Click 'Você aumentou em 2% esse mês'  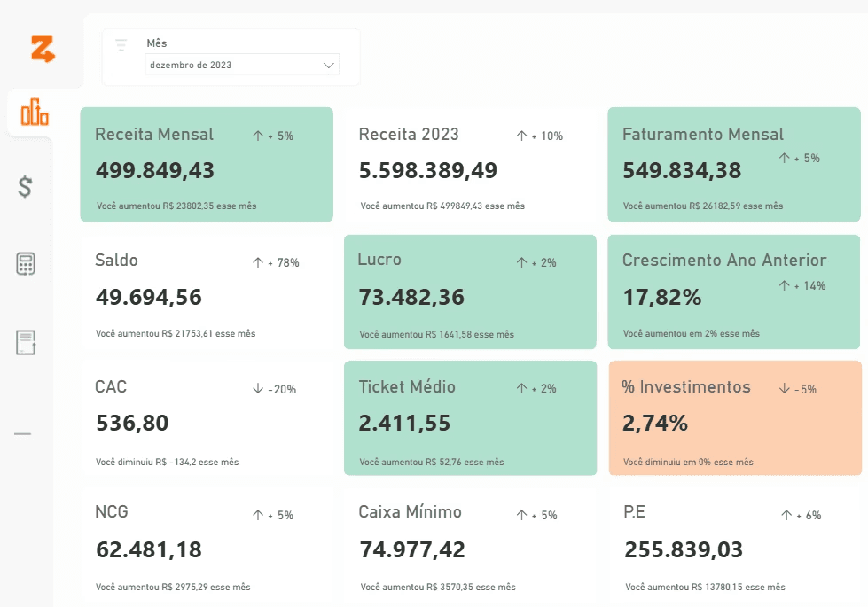[x=692, y=334]
